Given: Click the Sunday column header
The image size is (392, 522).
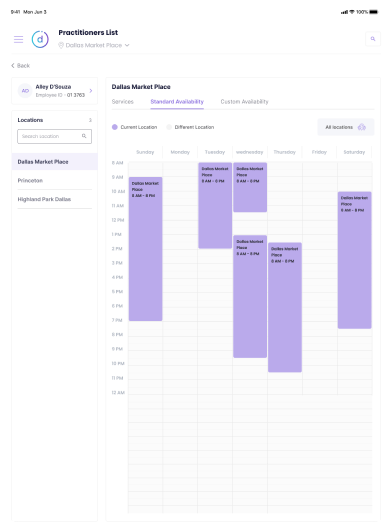Looking at the screenshot, I should 145,152.
